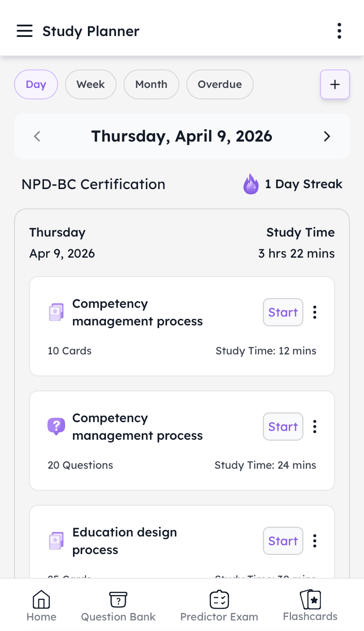This screenshot has height=631, width=364.
Task: Tap the purple flame streak icon
Action: (251, 184)
